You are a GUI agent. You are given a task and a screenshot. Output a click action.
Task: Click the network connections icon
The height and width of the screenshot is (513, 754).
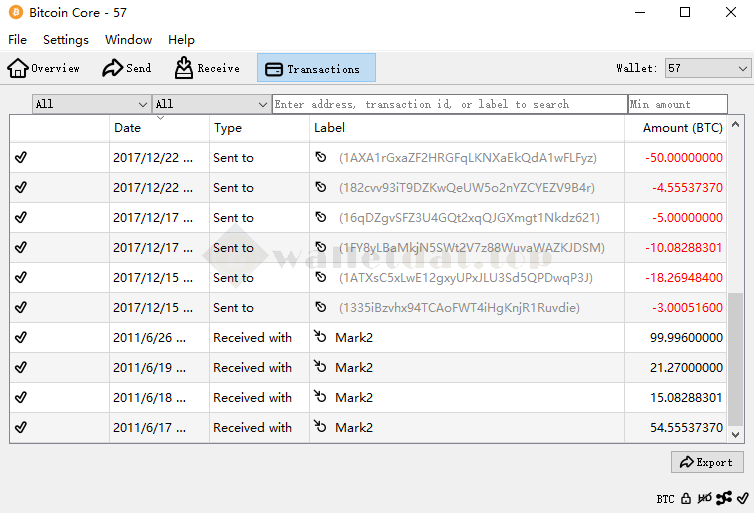tap(723, 498)
